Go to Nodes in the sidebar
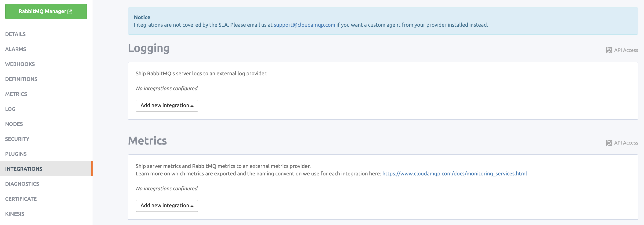The height and width of the screenshot is (225, 644). point(14,124)
